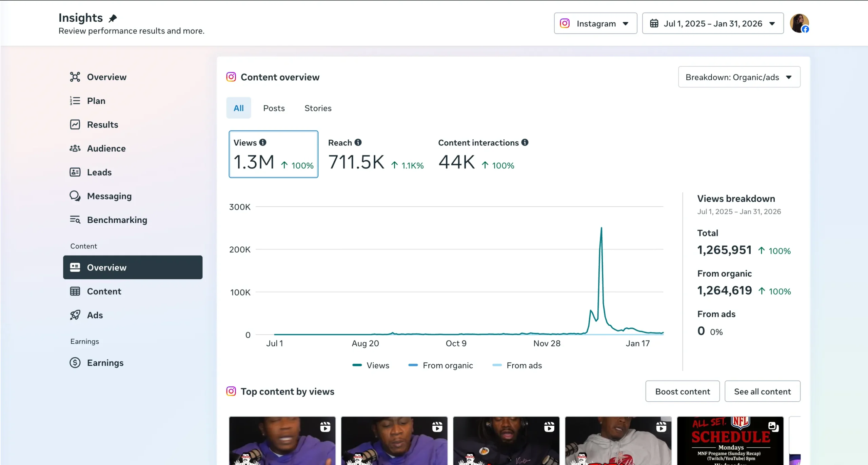Open the Jul 1, 2025 – Jan 31, 2026 date picker
The image size is (868, 465).
click(x=713, y=23)
